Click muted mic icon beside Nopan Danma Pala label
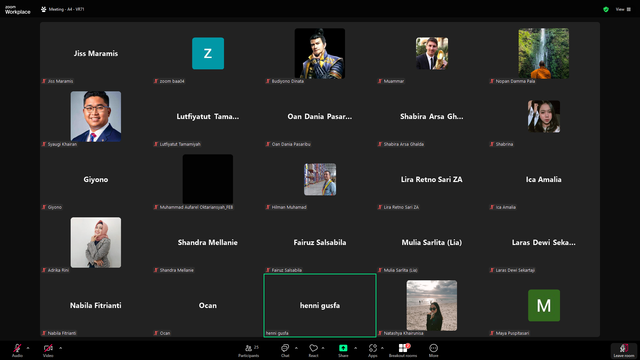 tap(492, 81)
